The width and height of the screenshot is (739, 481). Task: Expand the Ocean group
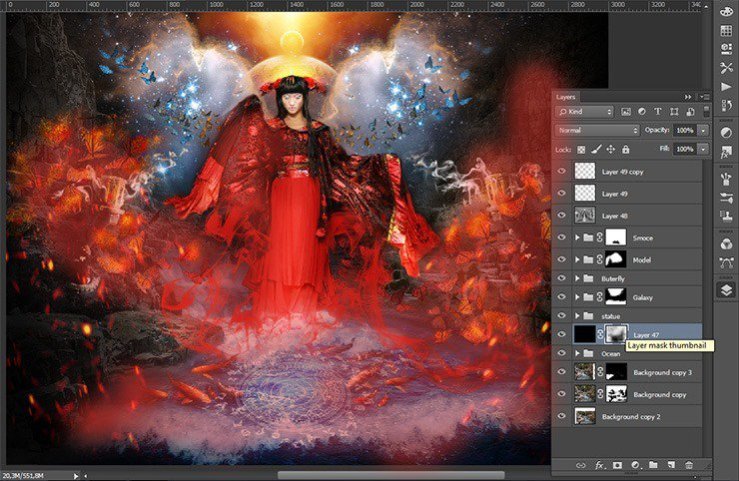(577, 353)
